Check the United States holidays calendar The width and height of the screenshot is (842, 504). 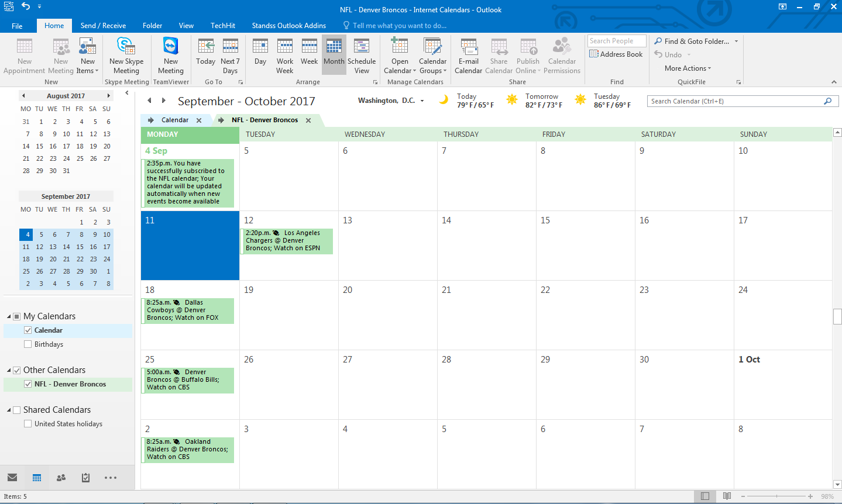28,424
